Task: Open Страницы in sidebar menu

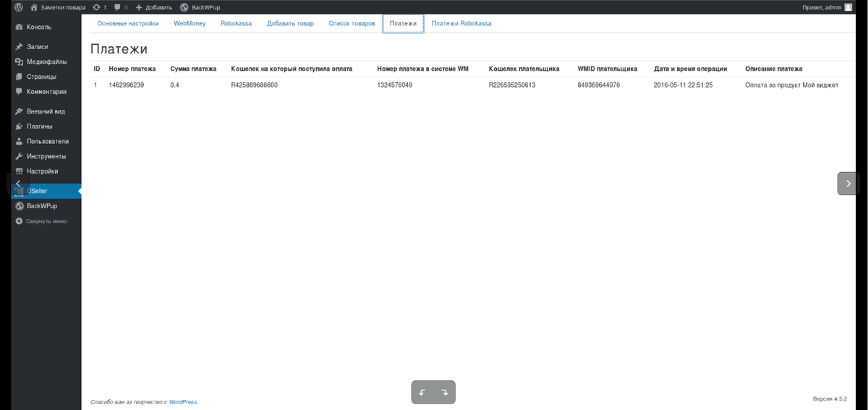Action: [41, 77]
